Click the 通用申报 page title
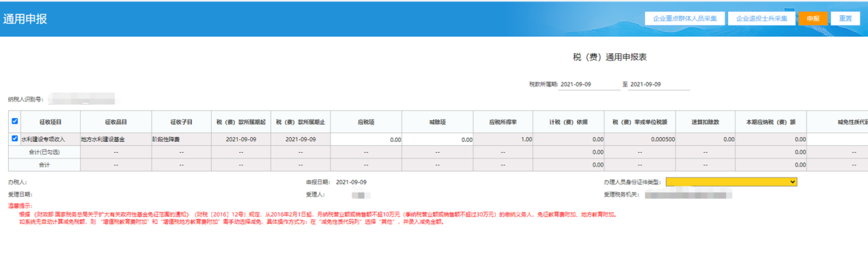The image size is (868, 273). (x=25, y=19)
